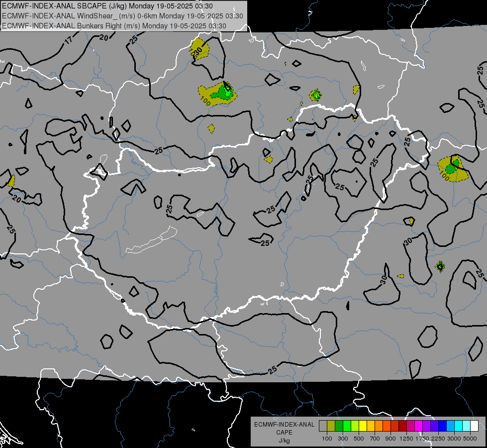Click the legend scale value 300
The height and width of the screenshot is (448, 487).
[343, 439]
